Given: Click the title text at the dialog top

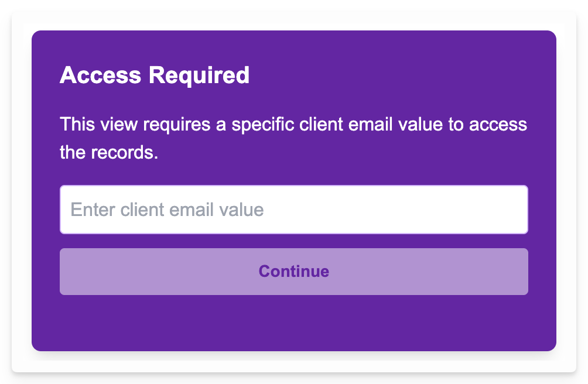Looking at the screenshot, I should point(154,75).
